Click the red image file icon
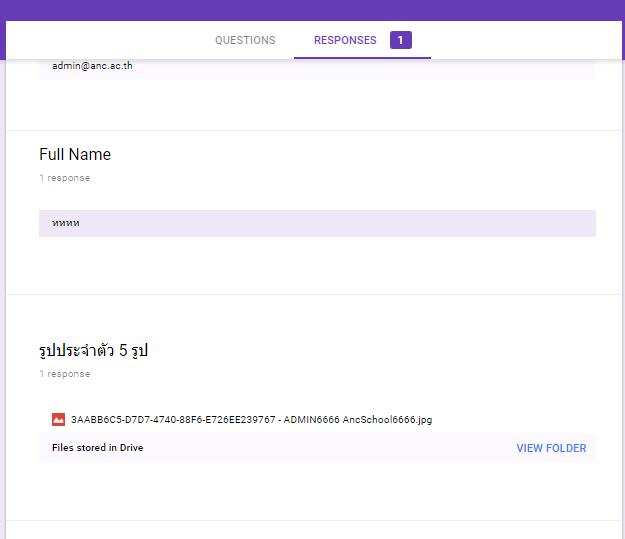Image resolution: width=625 pixels, height=539 pixels. [x=58, y=419]
